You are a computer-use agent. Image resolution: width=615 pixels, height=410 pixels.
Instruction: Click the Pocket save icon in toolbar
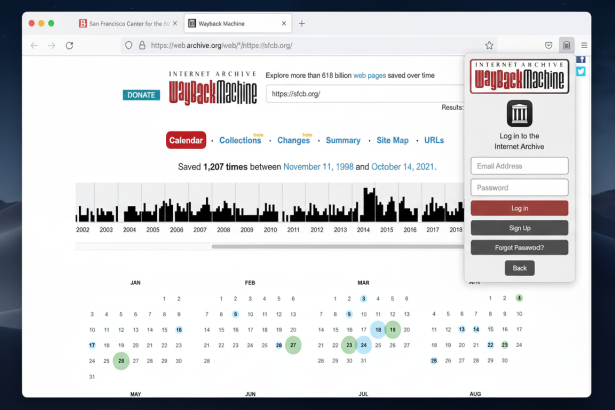pos(548,45)
